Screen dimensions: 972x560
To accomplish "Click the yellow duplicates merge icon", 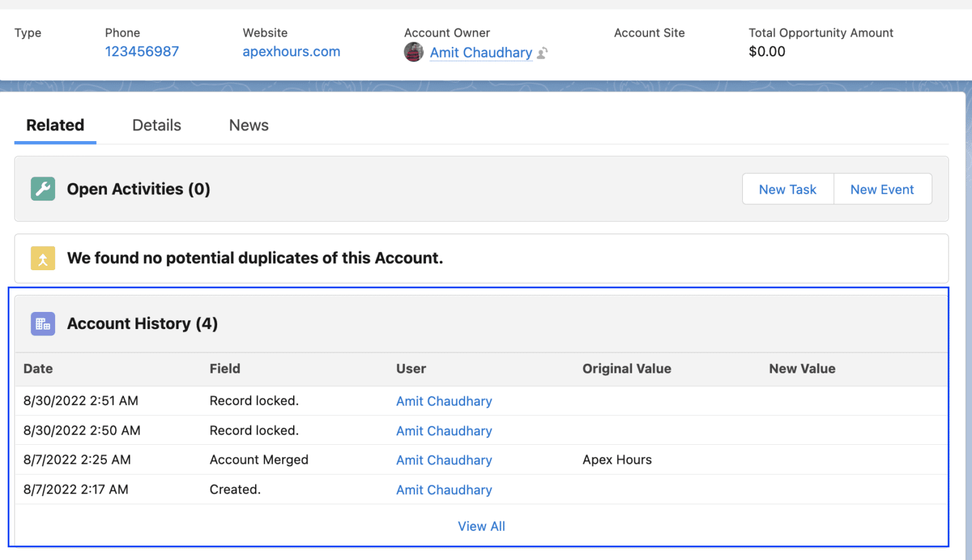I will click(x=42, y=258).
